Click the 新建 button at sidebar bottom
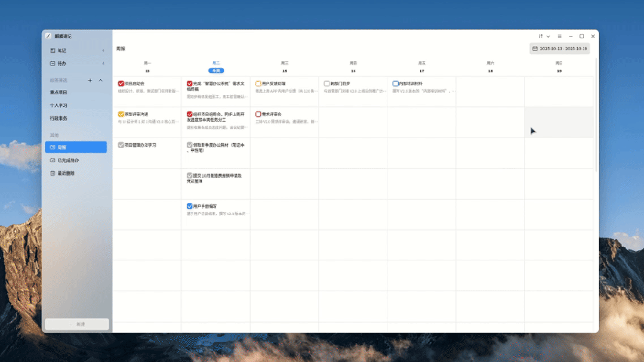This screenshot has width=644, height=362. click(x=77, y=324)
